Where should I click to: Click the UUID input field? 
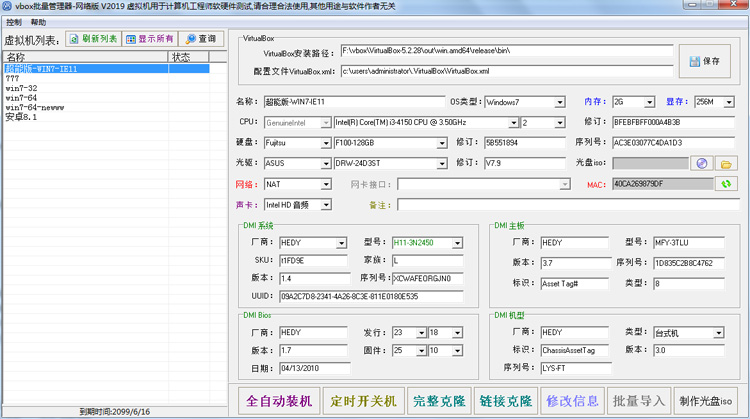pos(371,297)
